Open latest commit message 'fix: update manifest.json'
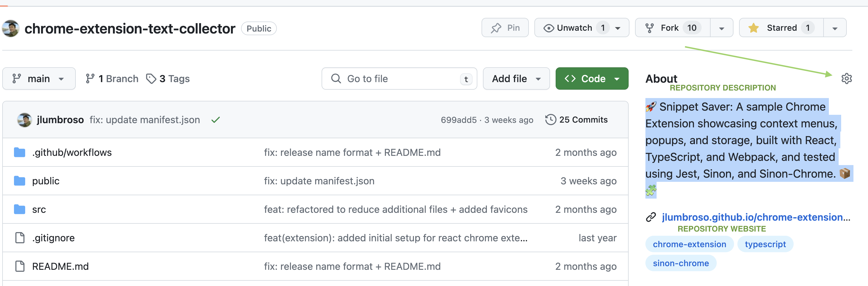 click(x=145, y=120)
